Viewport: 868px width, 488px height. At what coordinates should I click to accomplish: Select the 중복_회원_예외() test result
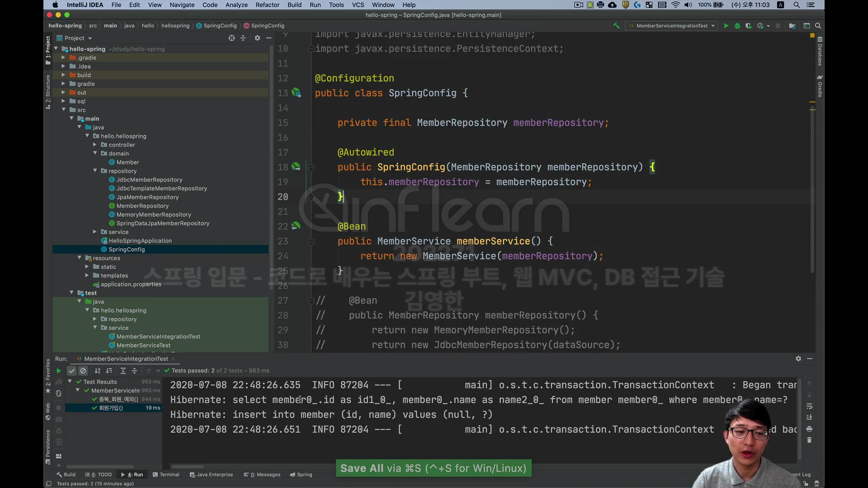pyautogui.click(x=118, y=399)
